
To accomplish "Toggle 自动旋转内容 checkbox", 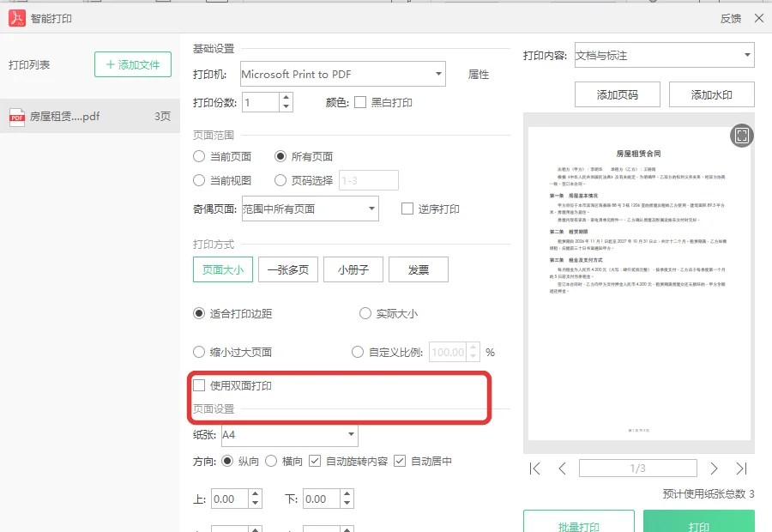I will pos(315,461).
